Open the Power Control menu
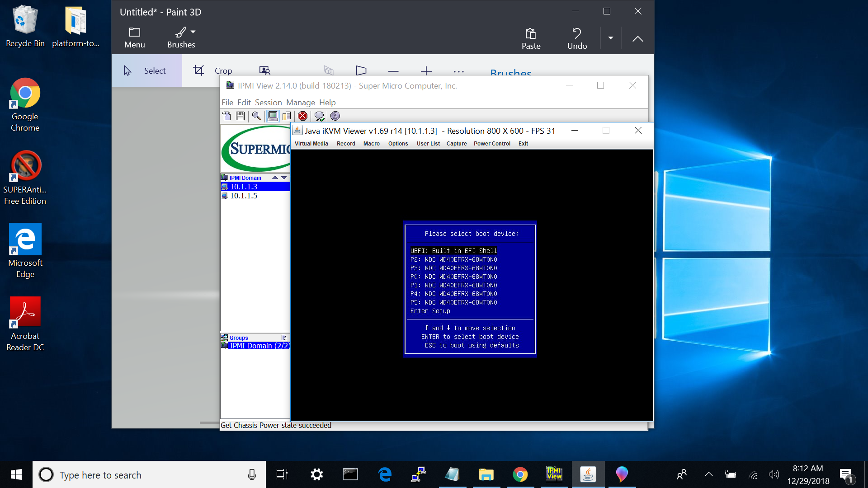The image size is (868, 488). coord(492,144)
